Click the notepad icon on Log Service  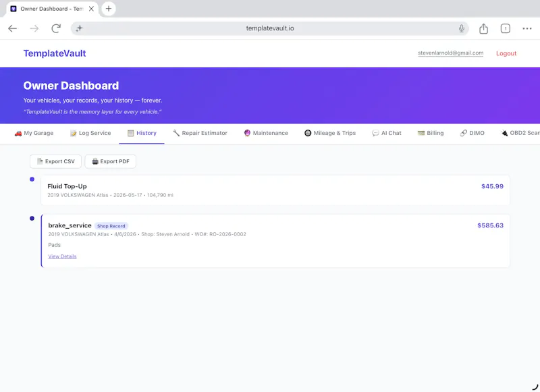tap(73, 133)
